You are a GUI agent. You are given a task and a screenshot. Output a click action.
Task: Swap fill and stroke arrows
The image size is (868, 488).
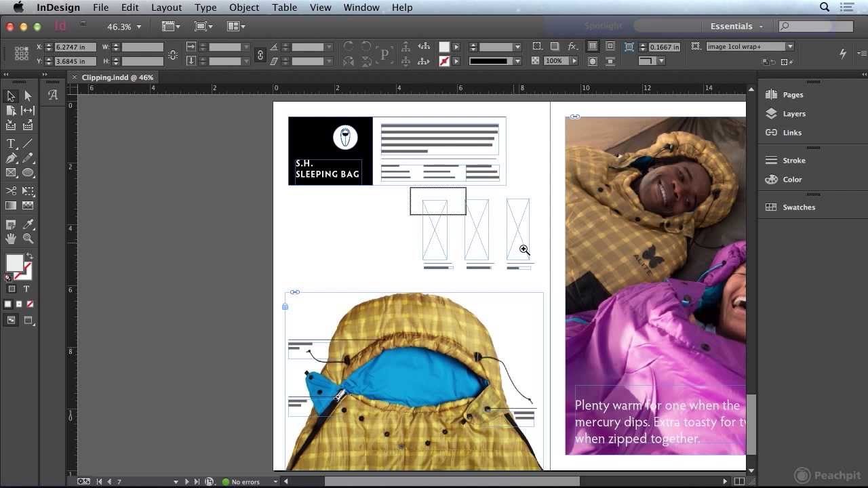click(x=28, y=256)
